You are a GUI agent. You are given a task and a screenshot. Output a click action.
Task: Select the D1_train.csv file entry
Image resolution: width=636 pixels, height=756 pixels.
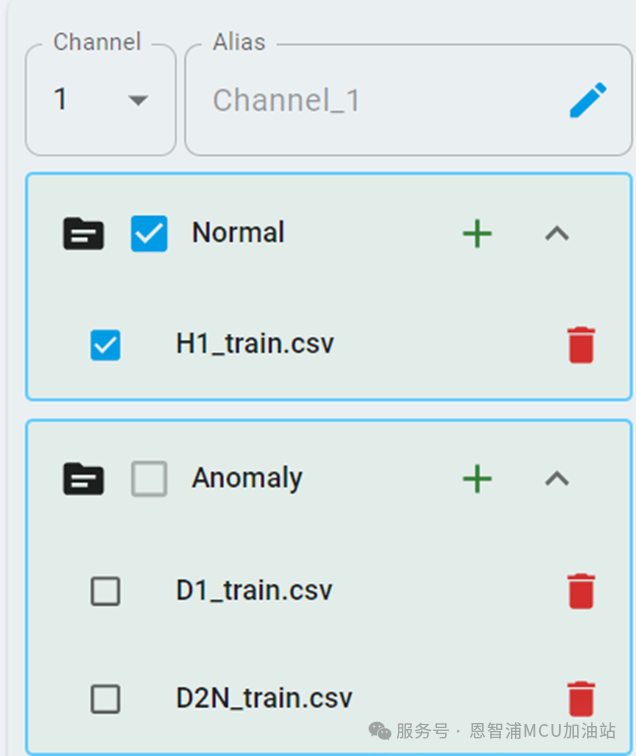[254, 591]
